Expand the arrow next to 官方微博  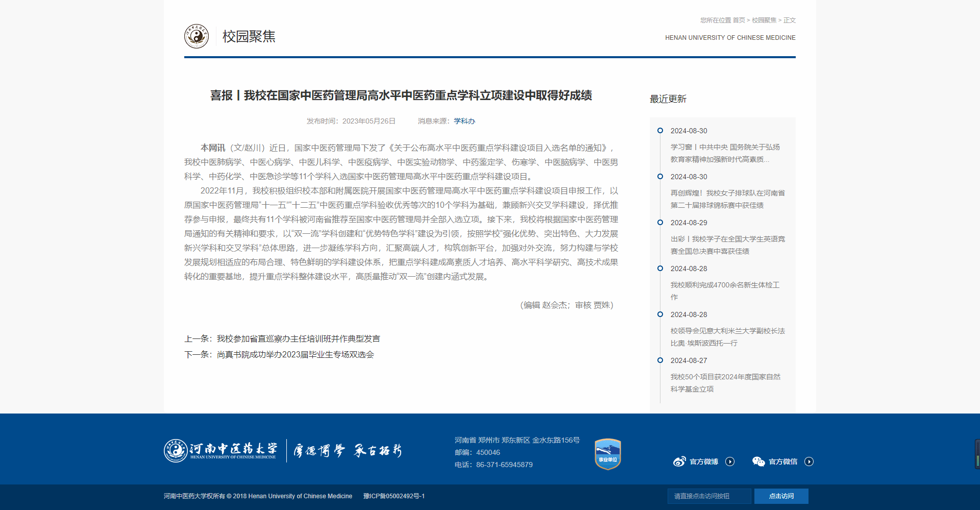(730, 462)
